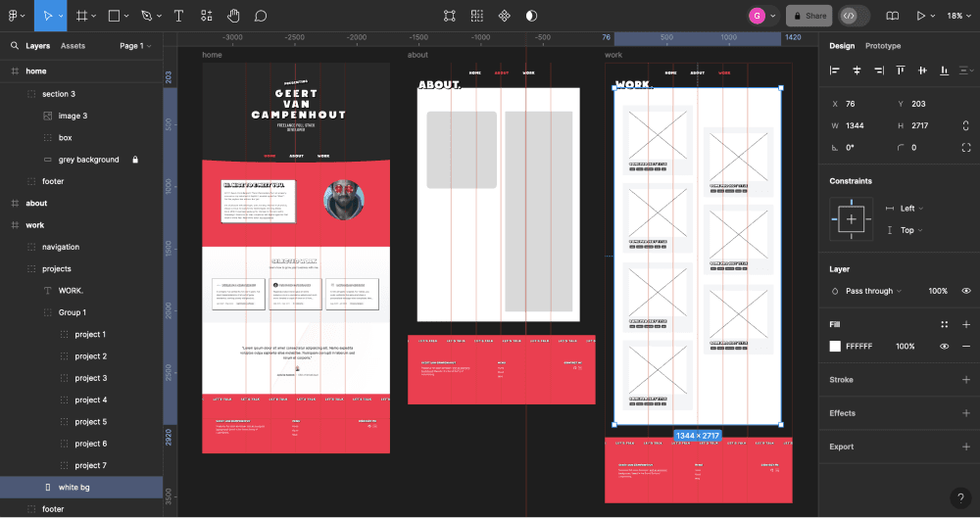Add a stroke with plus button
This screenshot has width=980, height=518.
[x=966, y=380]
